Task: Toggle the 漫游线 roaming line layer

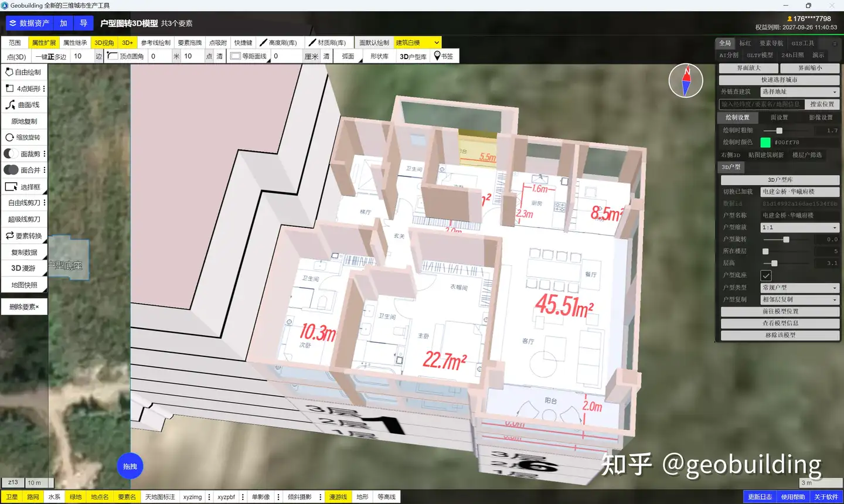Action: click(338, 497)
